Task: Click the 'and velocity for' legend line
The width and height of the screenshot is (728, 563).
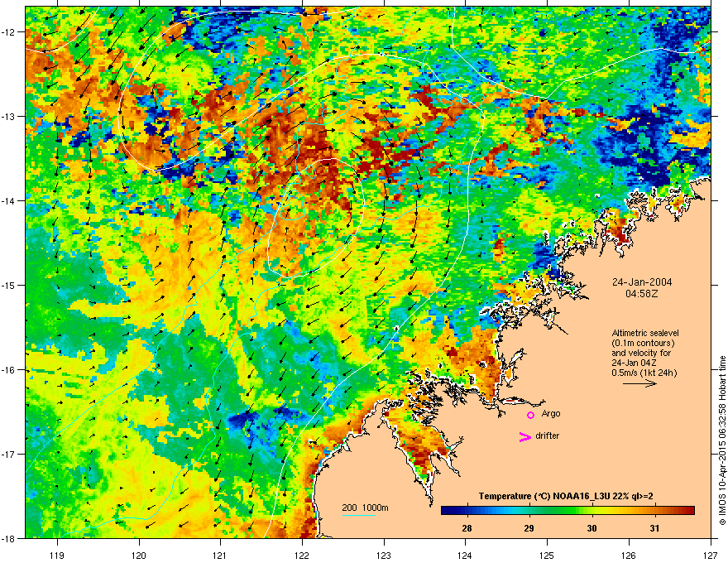Action: [640, 353]
